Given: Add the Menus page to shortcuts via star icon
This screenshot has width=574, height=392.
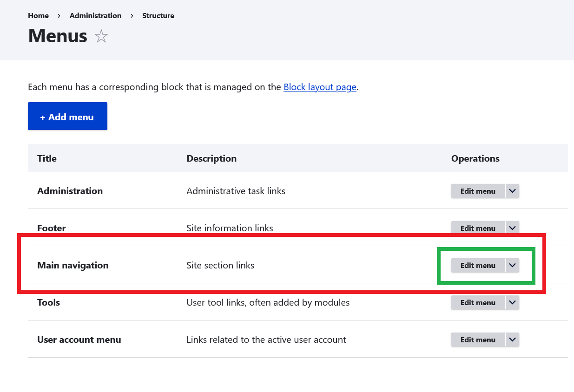Looking at the screenshot, I should pos(101,36).
